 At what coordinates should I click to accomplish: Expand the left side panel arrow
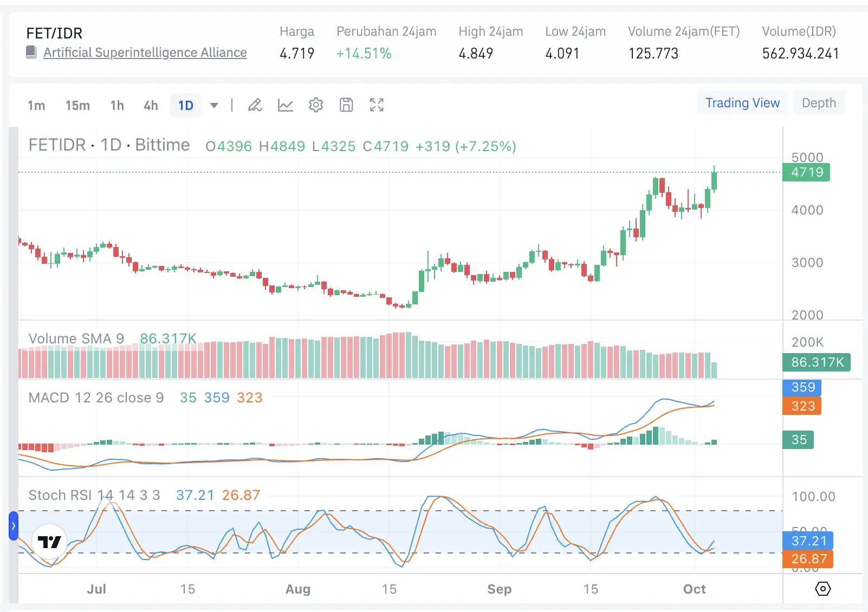click(14, 526)
